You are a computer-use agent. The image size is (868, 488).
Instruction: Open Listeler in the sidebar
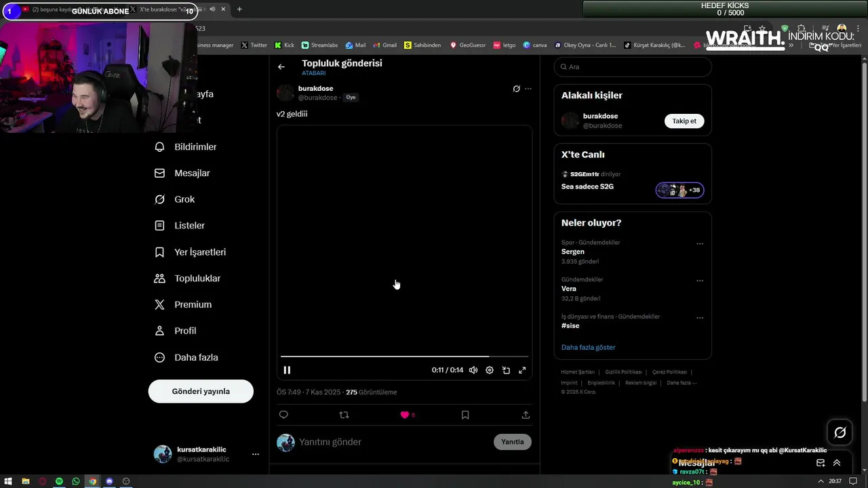(180, 226)
